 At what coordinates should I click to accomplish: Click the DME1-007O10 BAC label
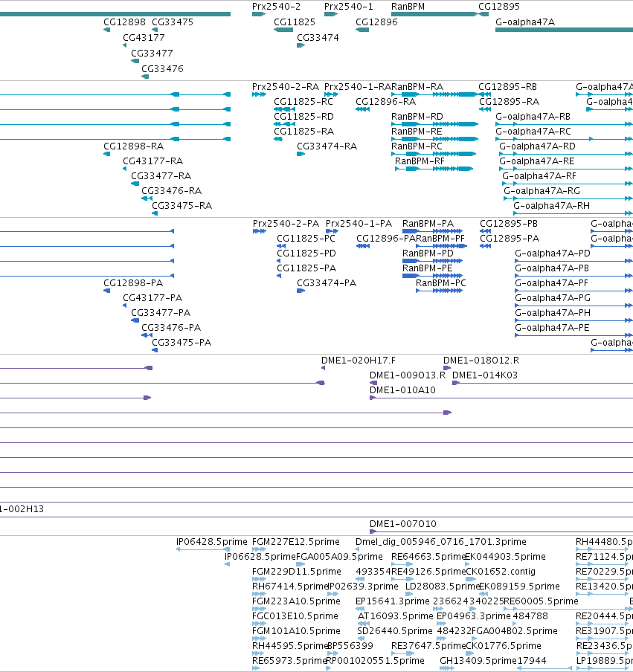click(403, 524)
